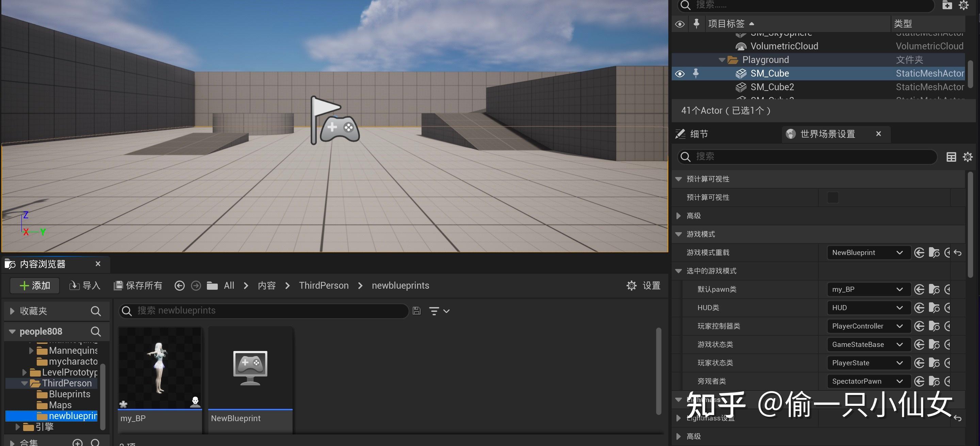Click the back navigation arrow in content browser
Screen dimensions: 980x446
coord(180,285)
